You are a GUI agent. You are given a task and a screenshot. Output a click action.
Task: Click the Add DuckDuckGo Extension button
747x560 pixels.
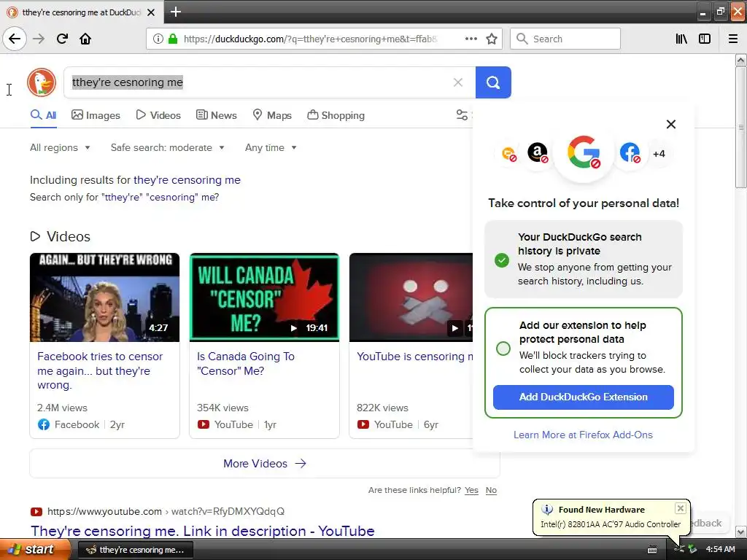click(583, 397)
